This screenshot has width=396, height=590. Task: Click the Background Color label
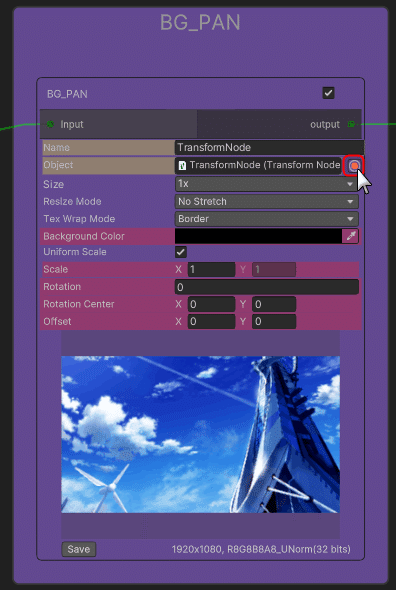(84, 236)
